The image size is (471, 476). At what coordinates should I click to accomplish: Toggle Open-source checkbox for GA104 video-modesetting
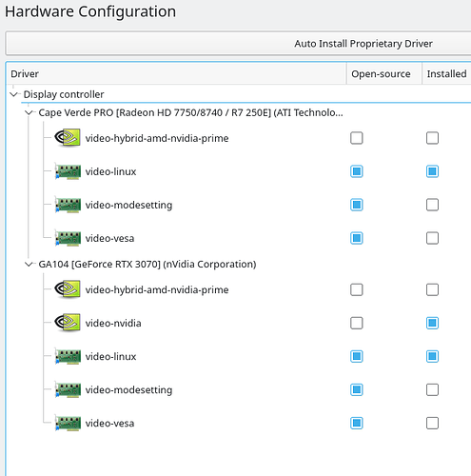[x=357, y=389]
